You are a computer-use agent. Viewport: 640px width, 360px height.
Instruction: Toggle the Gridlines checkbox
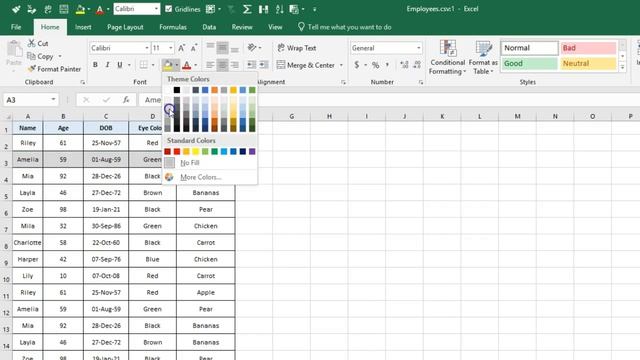[169, 9]
